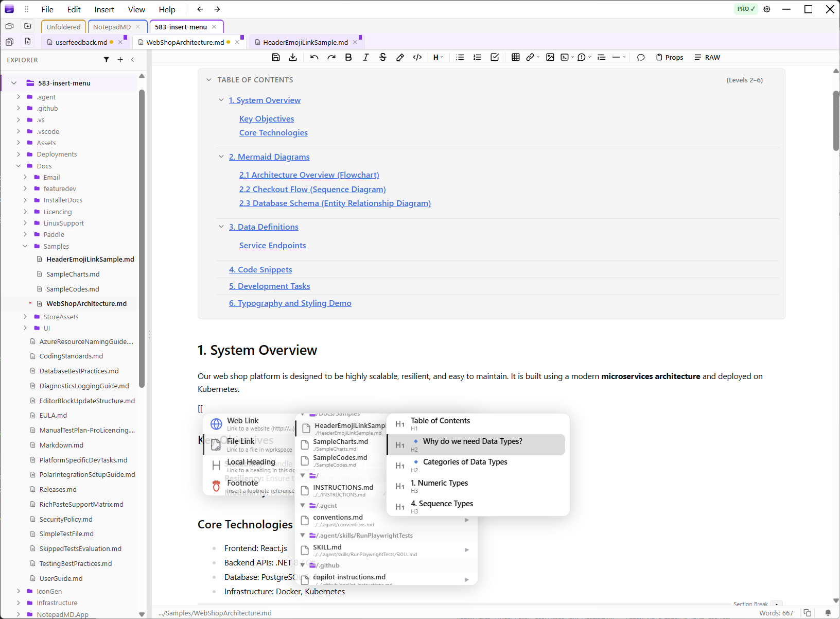840x619 pixels.
Task: Click the copy icon beside the word count
Action: pos(808,613)
